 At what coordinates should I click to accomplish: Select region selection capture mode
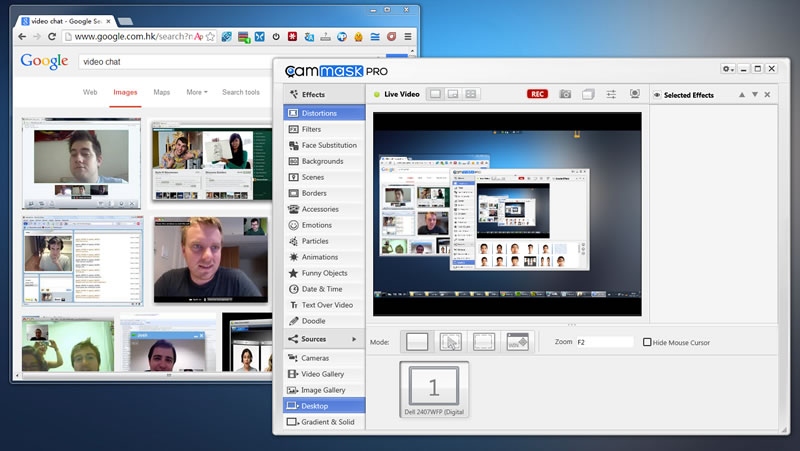pos(484,342)
